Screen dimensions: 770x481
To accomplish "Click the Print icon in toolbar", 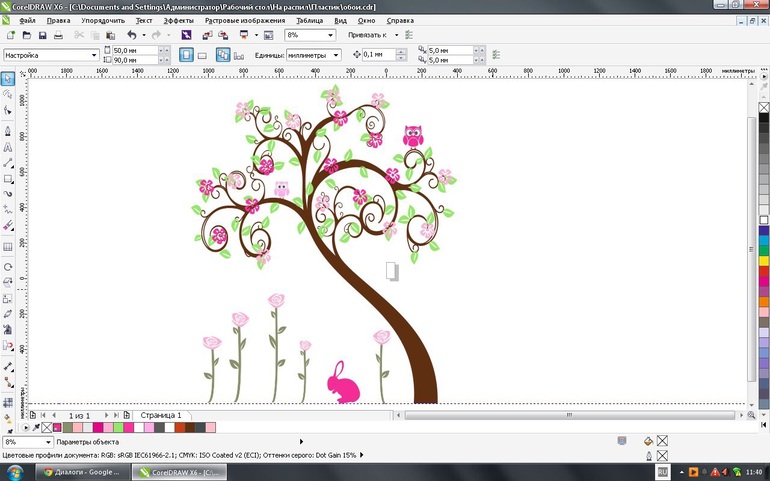I will coord(58,35).
